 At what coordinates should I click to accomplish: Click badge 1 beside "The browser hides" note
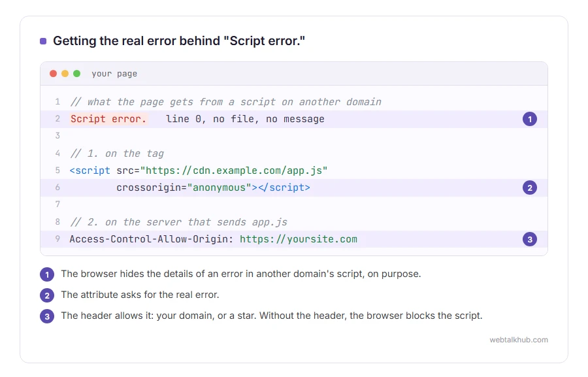coord(47,274)
